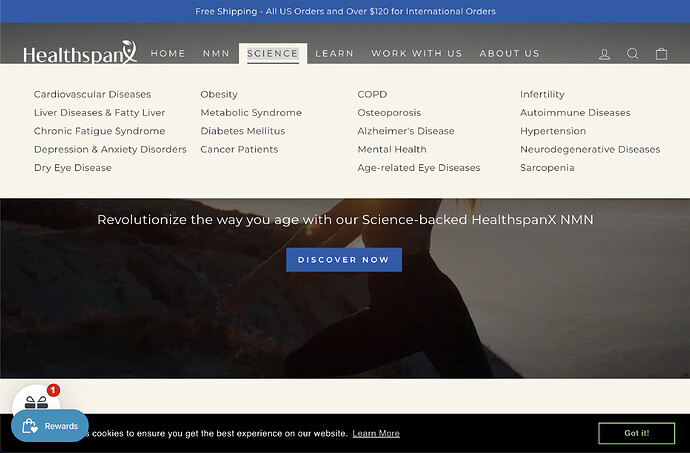Open the account login icon
This screenshot has height=453, width=690.
[x=604, y=54]
